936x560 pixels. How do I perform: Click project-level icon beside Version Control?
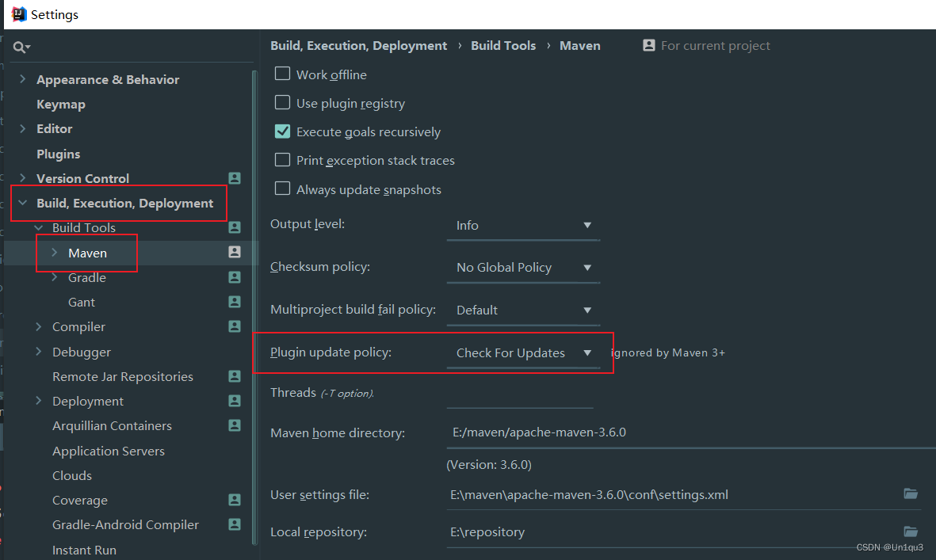pyautogui.click(x=235, y=177)
